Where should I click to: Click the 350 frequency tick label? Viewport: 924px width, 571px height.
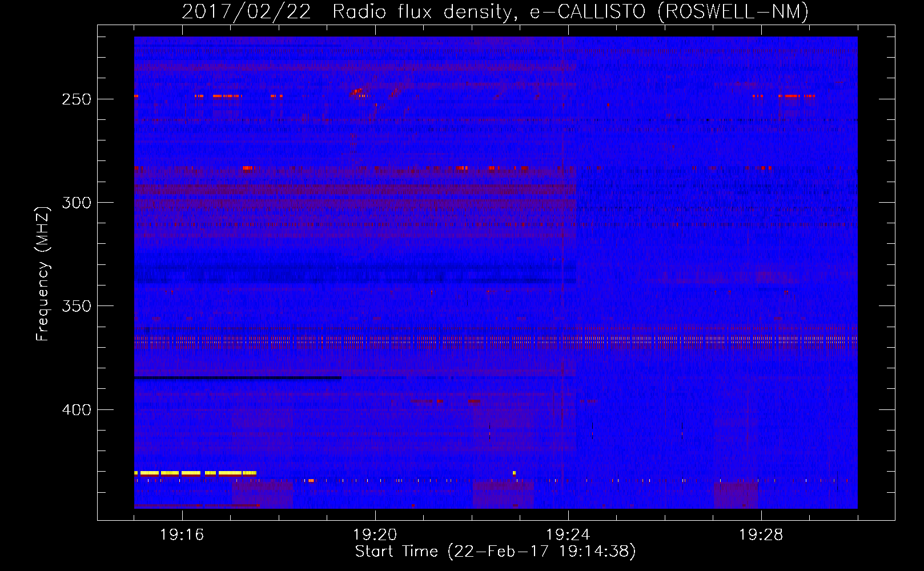[x=77, y=307]
